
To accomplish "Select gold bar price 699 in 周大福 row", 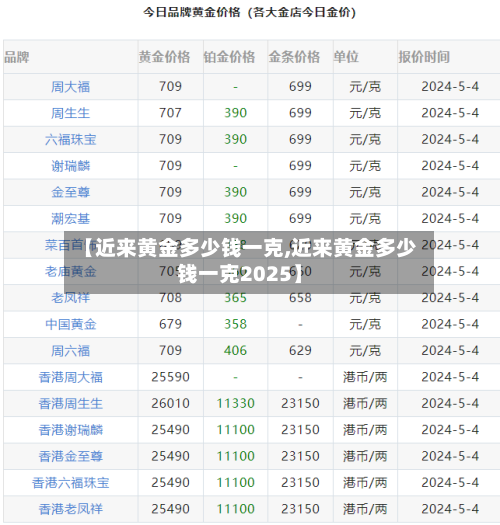I will 300,86.
